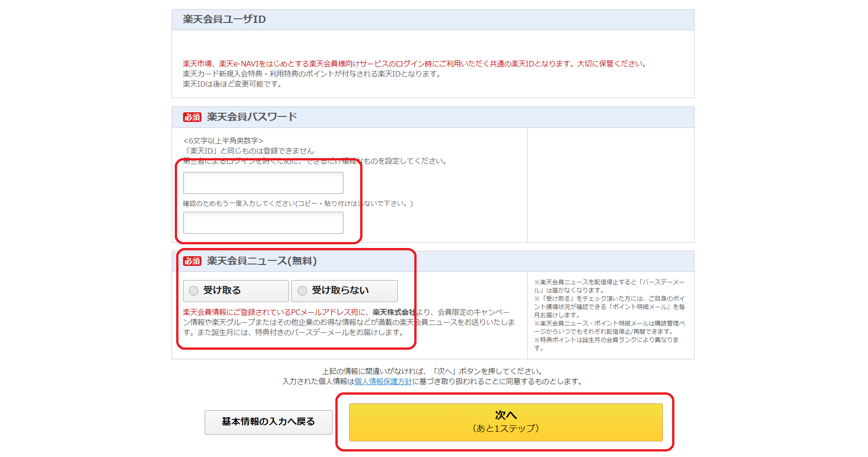Image resolution: width=868 pixels, height=457 pixels.
Task: Click the 上記の情報に間違いがなければ instruction text
Action: 434,371
